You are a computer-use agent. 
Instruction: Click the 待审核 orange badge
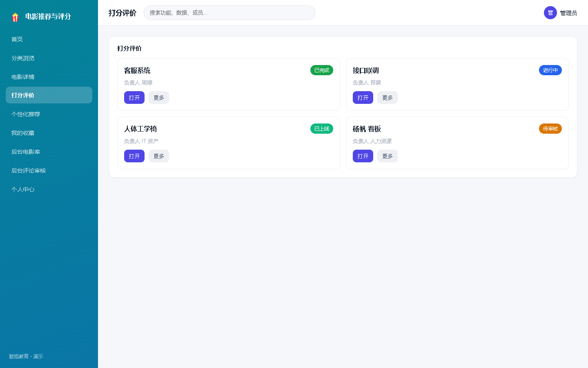(x=550, y=129)
